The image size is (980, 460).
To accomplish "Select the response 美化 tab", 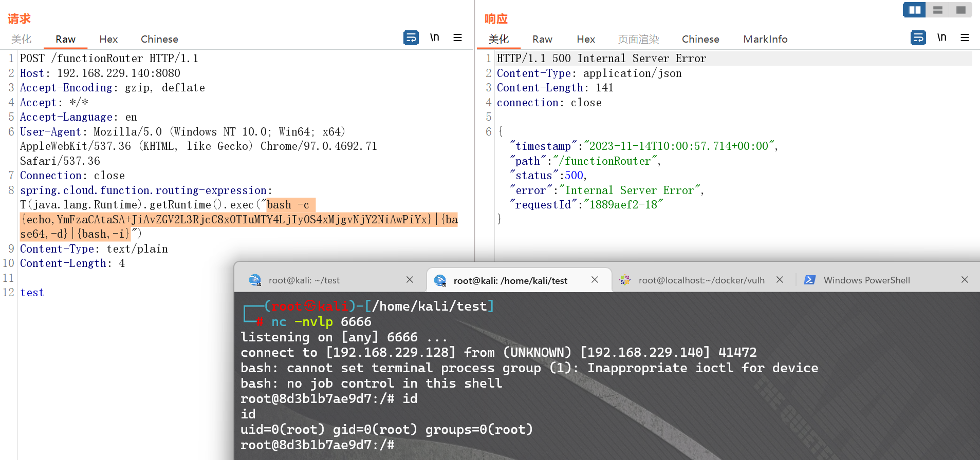I will tap(498, 39).
